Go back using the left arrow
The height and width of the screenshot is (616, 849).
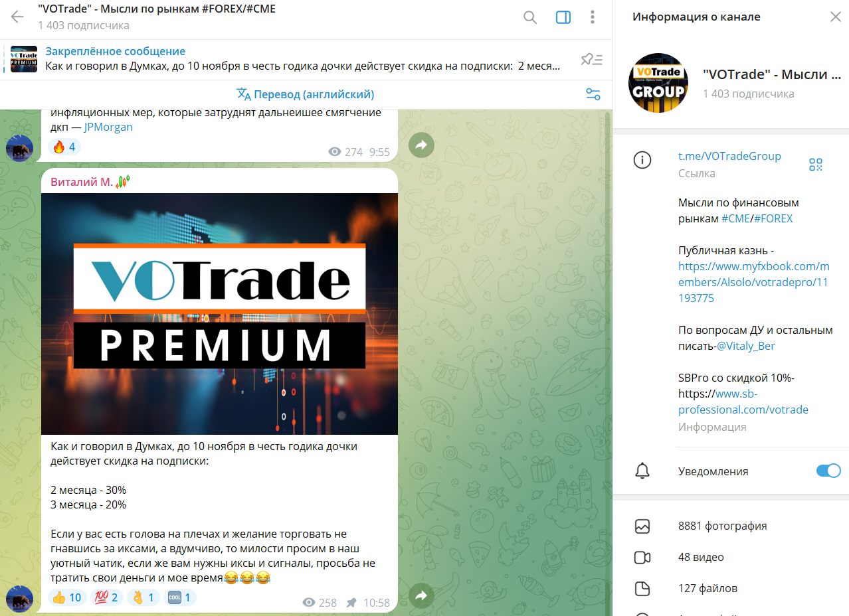[x=17, y=17]
